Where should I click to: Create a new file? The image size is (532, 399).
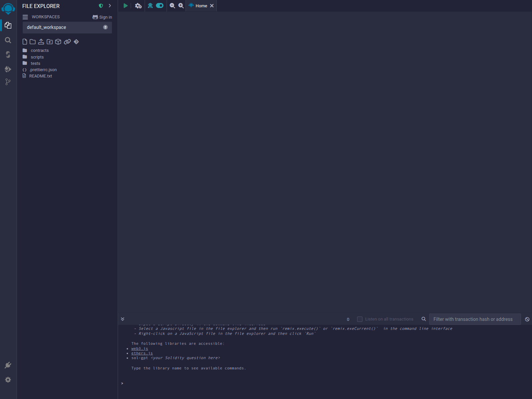(x=25, y=42)
